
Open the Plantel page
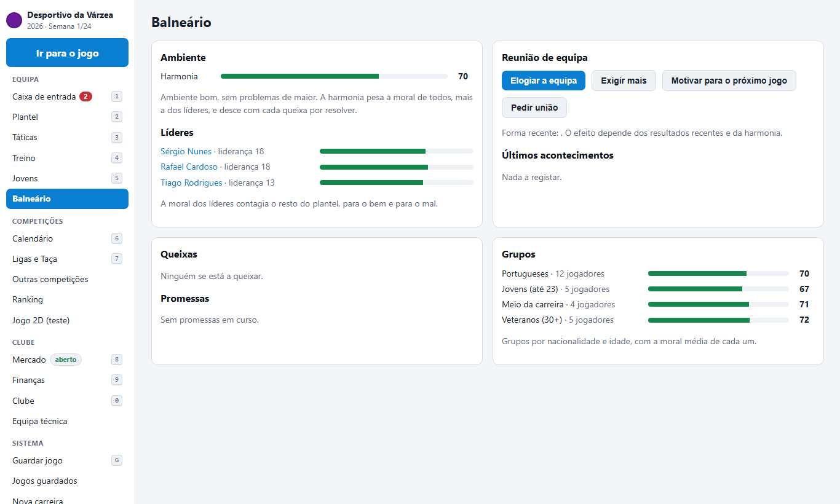(x=67, y=117)
